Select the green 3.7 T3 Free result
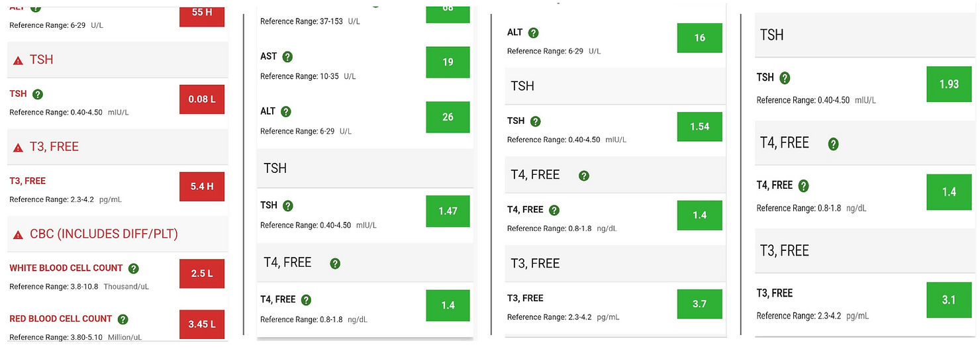The width and height of the screenshot is (980, 351). click(699, 304)
